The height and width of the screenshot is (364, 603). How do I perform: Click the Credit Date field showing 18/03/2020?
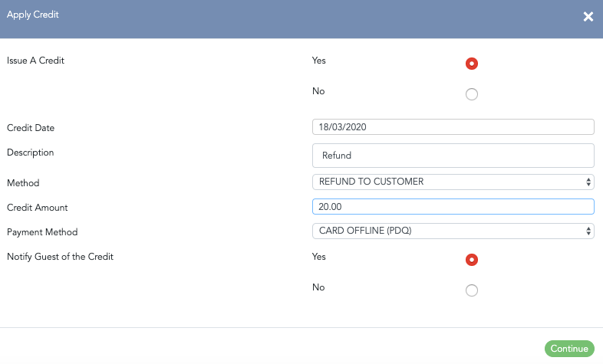point(453,127)
